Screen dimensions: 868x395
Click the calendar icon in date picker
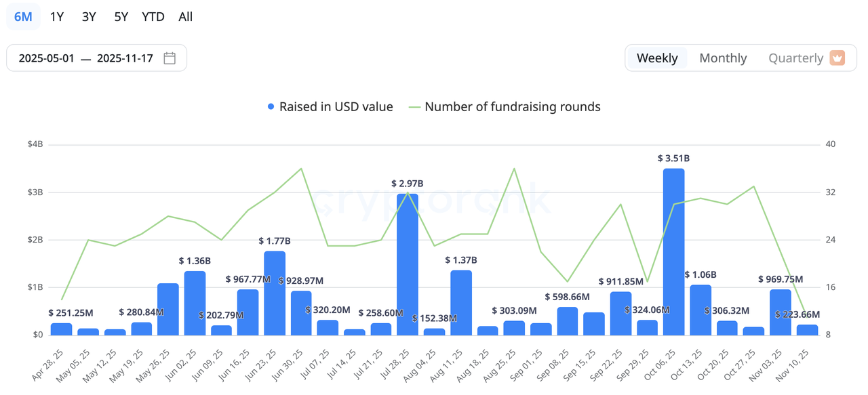click(x=170, y=58)
